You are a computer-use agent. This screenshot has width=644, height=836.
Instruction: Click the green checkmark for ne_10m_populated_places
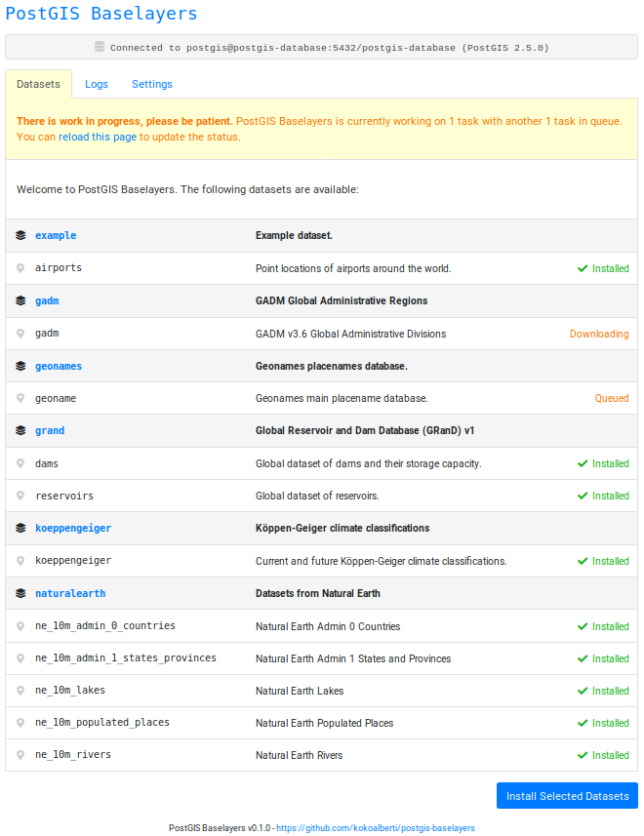[583, 724]
